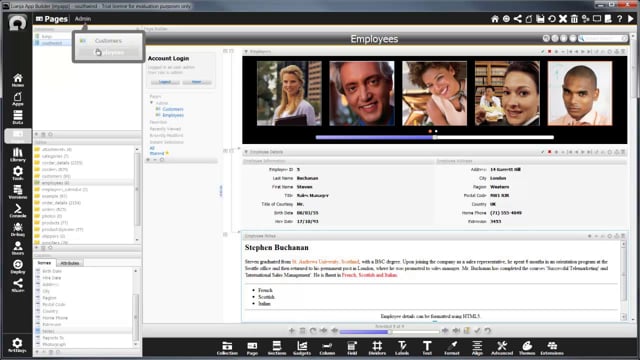Image resolution: width=640 pixels, height=360 pixels.
Task: Open Collection in bottom toolbar
Action: click(x=227, y=348)
